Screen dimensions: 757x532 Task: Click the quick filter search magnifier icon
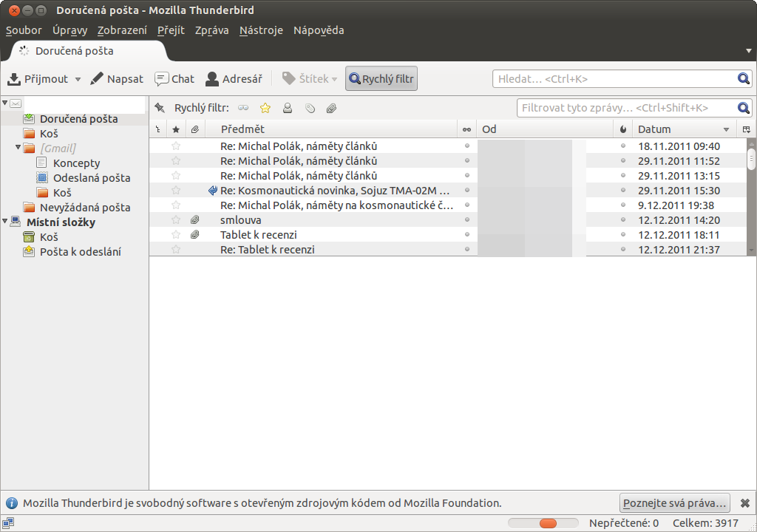coord(744,108)
